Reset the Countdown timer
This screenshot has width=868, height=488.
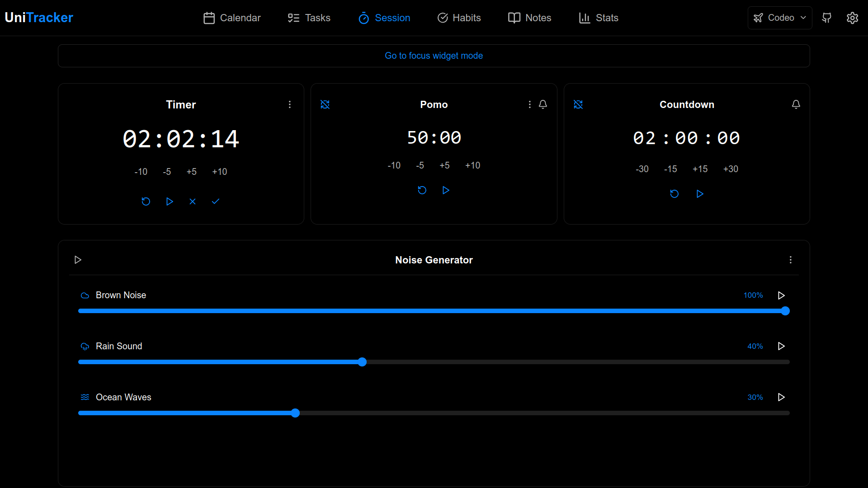point(674,194)
